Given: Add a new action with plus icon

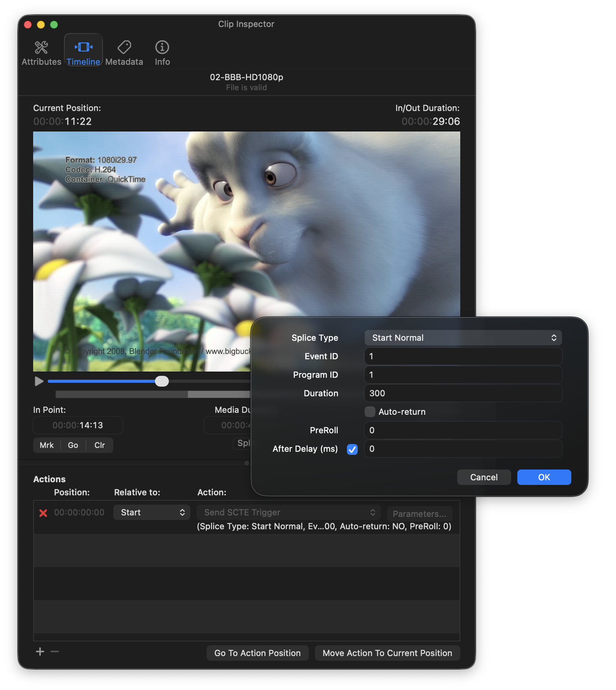Looking at the screenshot, I should 40,651.
